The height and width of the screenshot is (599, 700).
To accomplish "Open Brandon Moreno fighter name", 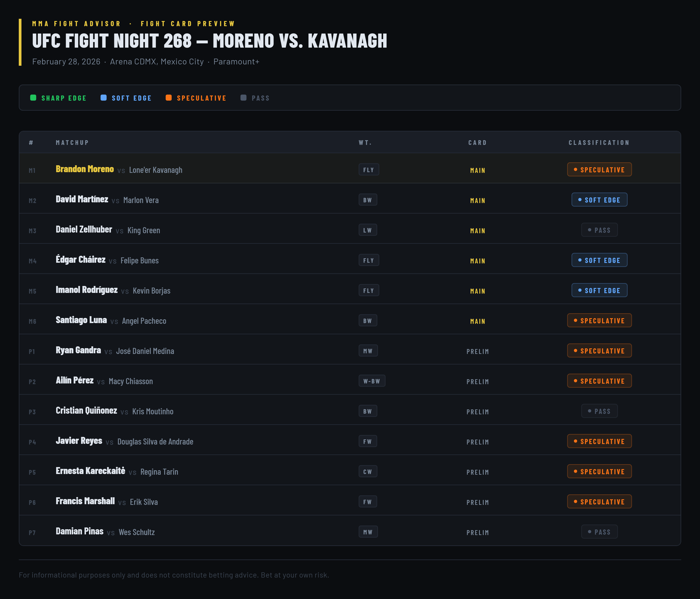I will point(85,169).
